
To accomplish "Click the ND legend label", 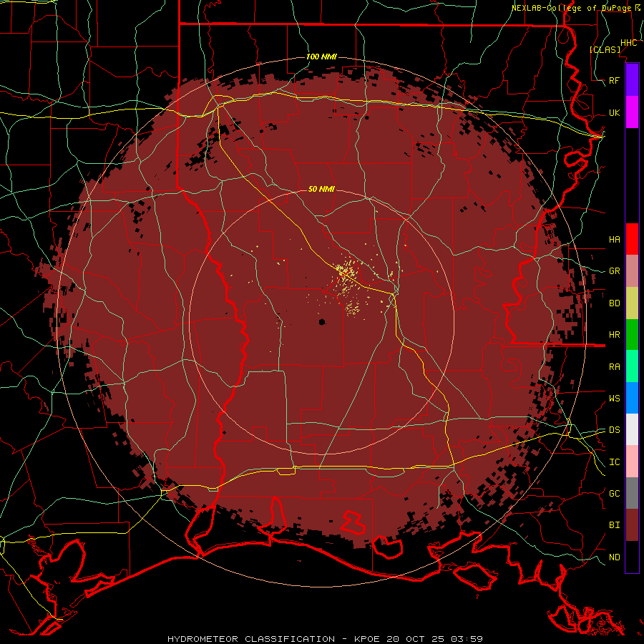I will click(x=614, y=557).
